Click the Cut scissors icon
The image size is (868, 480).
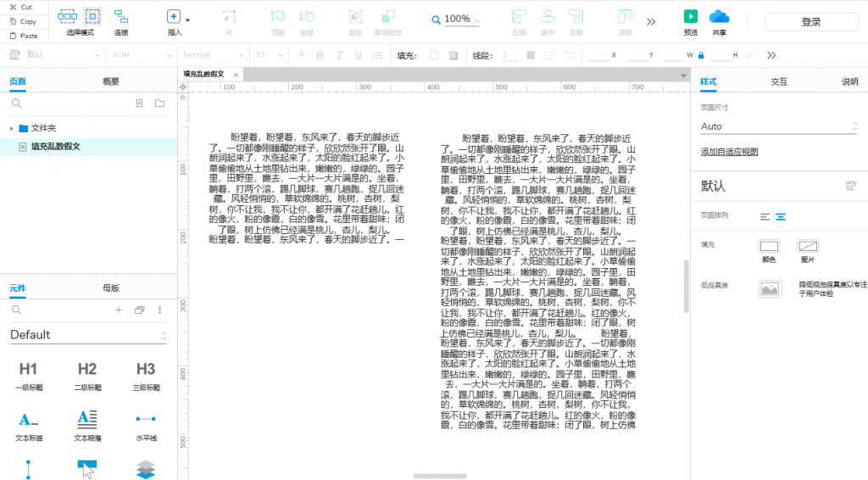pos(13,7)
